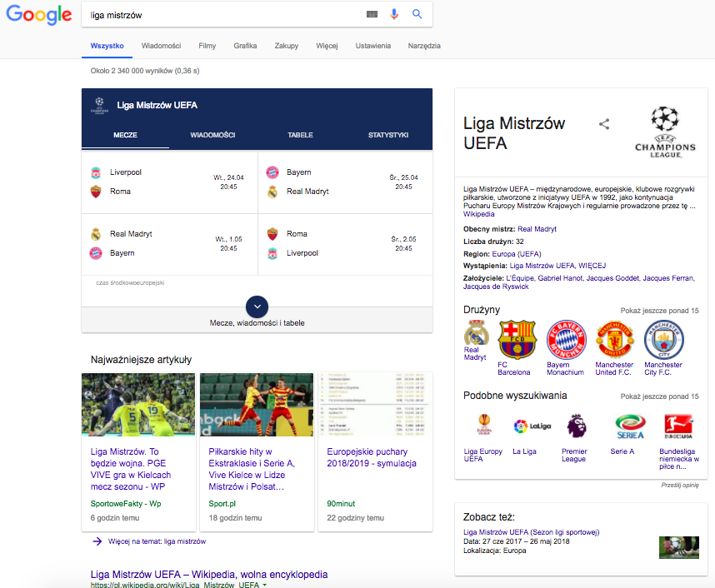Open Liga Mistrzów UEFA Wikipedia result title
The width and height of the screenshot is (715, 588).
pyautogui.click(x=209, y=575)
